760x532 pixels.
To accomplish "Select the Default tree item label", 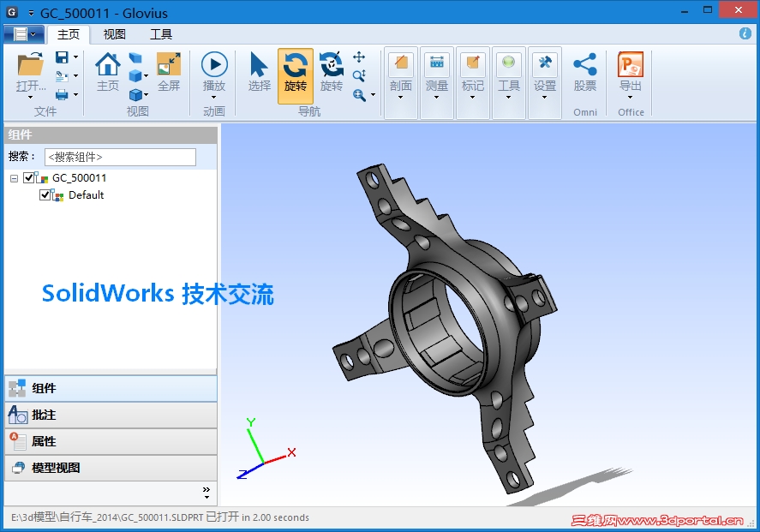I will coord(86,194).
